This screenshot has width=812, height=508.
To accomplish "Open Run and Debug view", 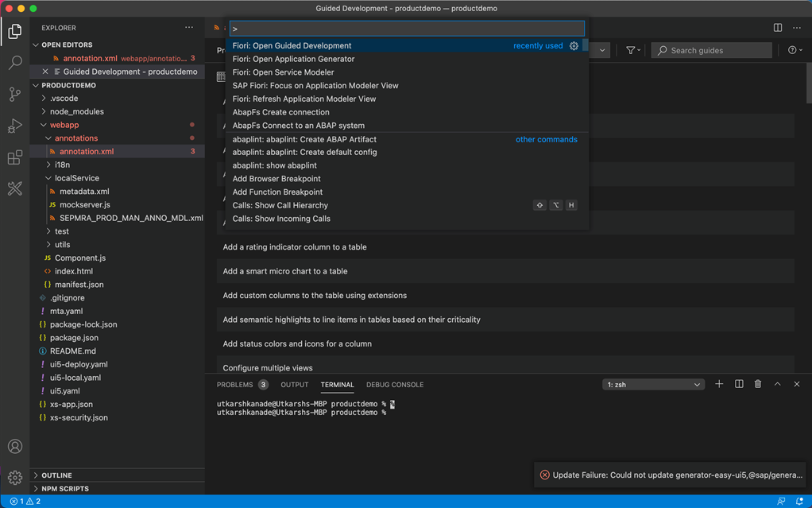I will (15, 126).
